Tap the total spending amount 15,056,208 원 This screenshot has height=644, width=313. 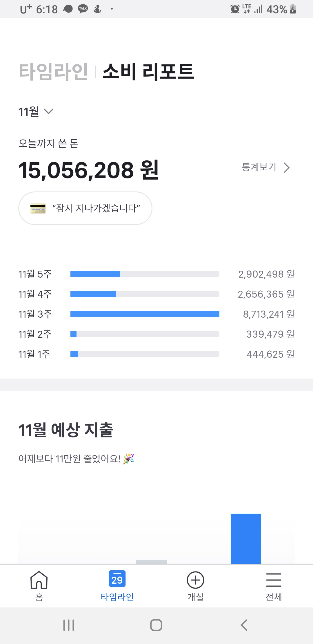[x=88, y=170]
